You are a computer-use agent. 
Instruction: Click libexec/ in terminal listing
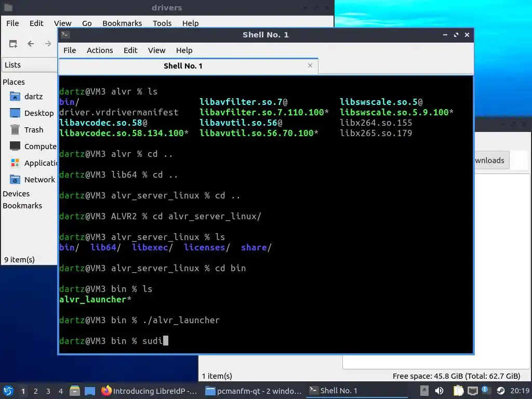coord(152,247)
